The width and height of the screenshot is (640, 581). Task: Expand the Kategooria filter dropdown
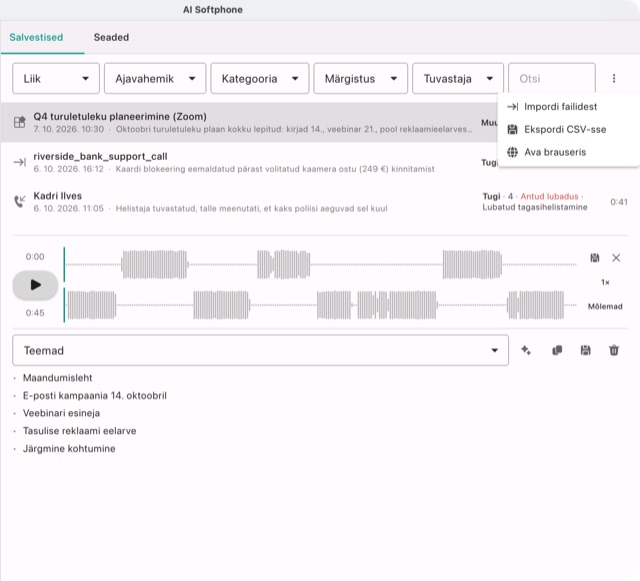point(260,78)
